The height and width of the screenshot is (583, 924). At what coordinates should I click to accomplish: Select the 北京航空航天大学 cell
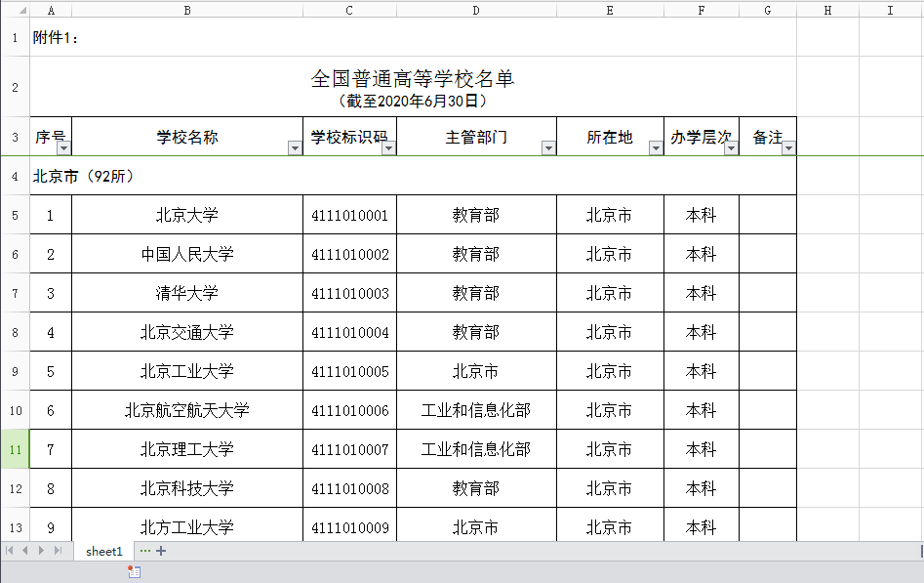click(187, 409)
